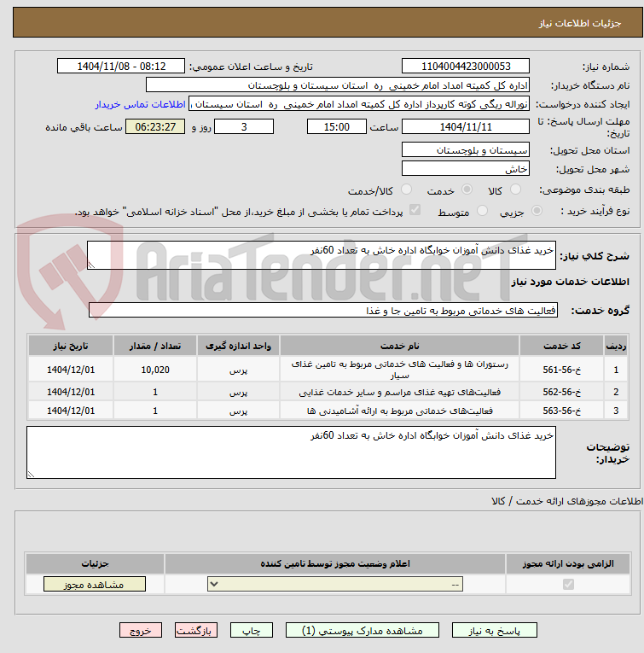
Task: Click service code خ-56-561 cell
Action: click(x=561, y=370)
